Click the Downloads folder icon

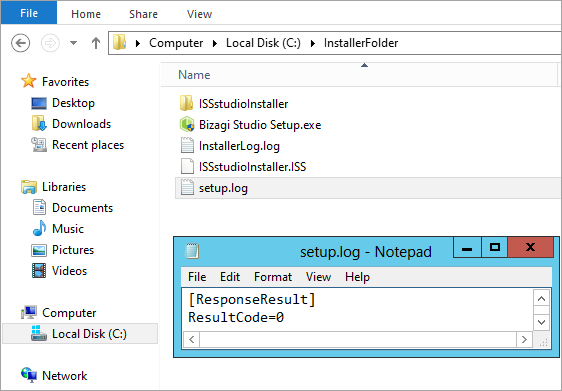pyautogui.click(x=39, y=123)
